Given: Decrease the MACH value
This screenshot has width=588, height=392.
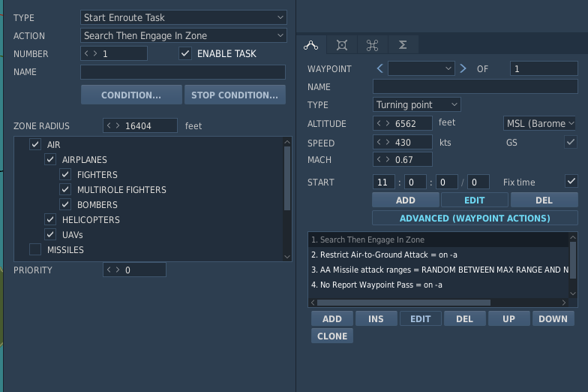Looking at the screenshot, I should [379, 159].
